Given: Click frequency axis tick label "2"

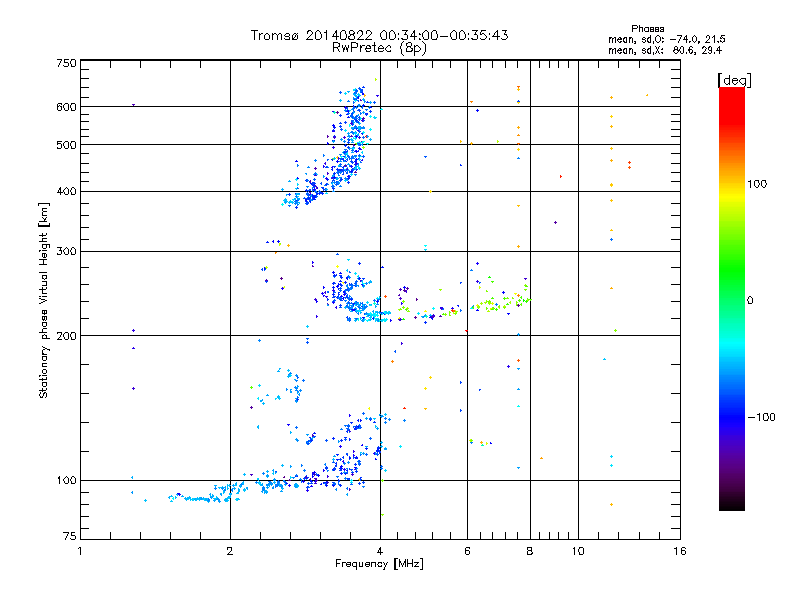Looking at the screenshot, I should point(230,551).
